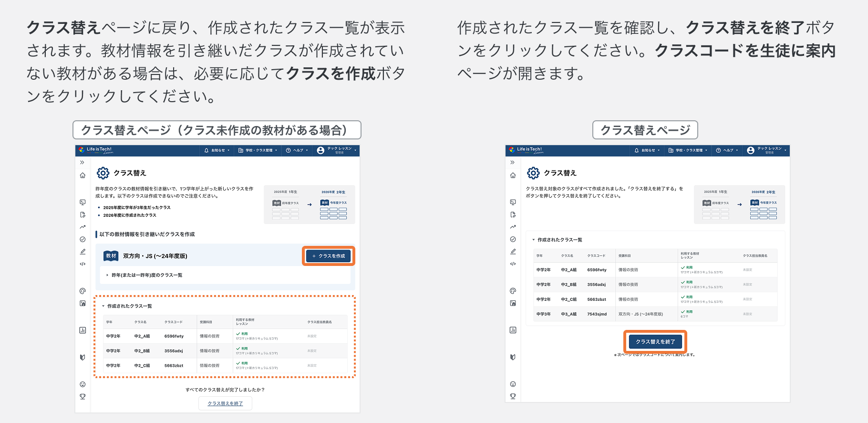Click the code brackets icon in right screenshot's sidebar
The image size is (868, 423).
pos(513,264)
